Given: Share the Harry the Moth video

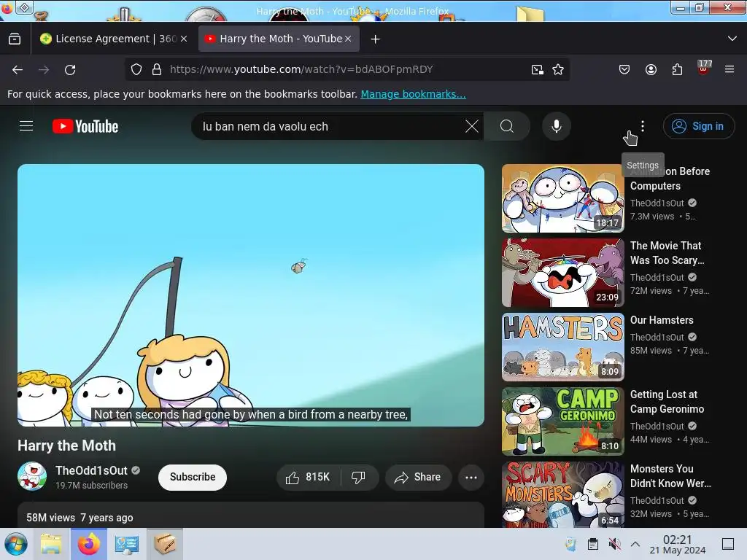Looking at the screenshot, I should tap(418, 477).
